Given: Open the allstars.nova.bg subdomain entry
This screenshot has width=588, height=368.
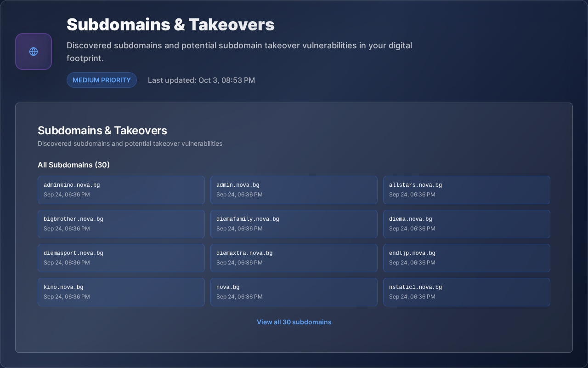Looking at the screenshot, I should tap(466, 190).
